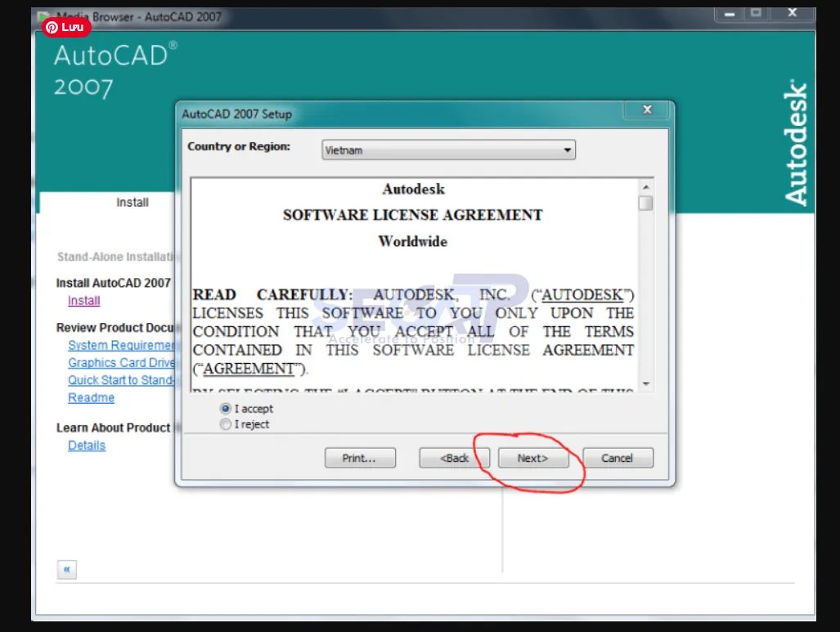Image resolution: width=840 pixels, height=632 pixels.
Task: Open the Install link under Install AutoCAD 2007
Action: click(83, 300)
